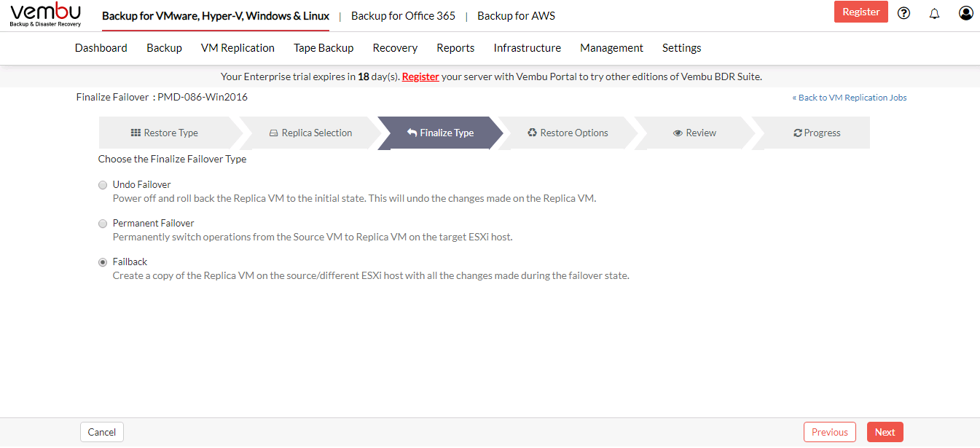Switch to Backup for AWS
Screen dimensions: 980x448
pyautogui.click(x=517, y=16)
